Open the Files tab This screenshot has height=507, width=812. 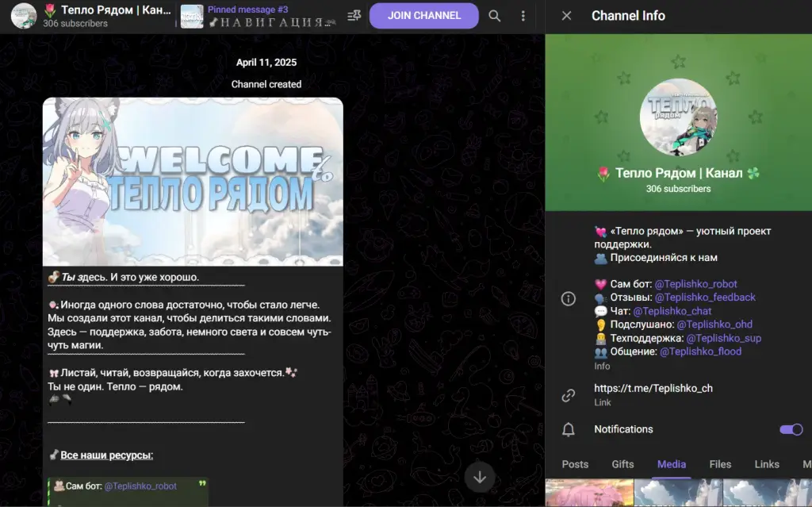[x=720, y=464]
